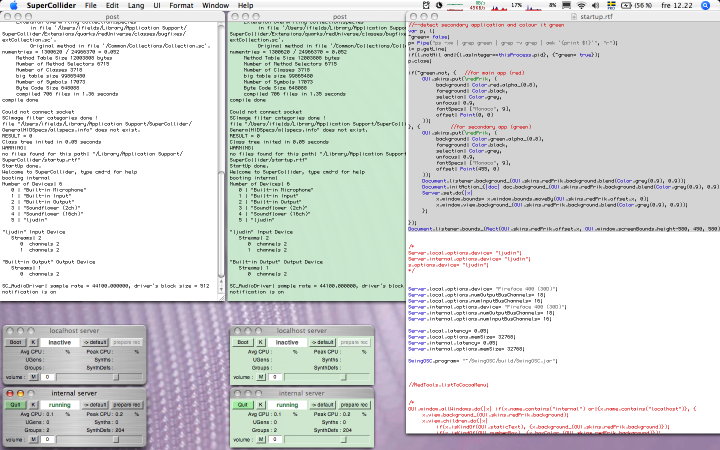The image size is (720, 450).
Task: Open the Lang menu
Action: coord(136,6)
